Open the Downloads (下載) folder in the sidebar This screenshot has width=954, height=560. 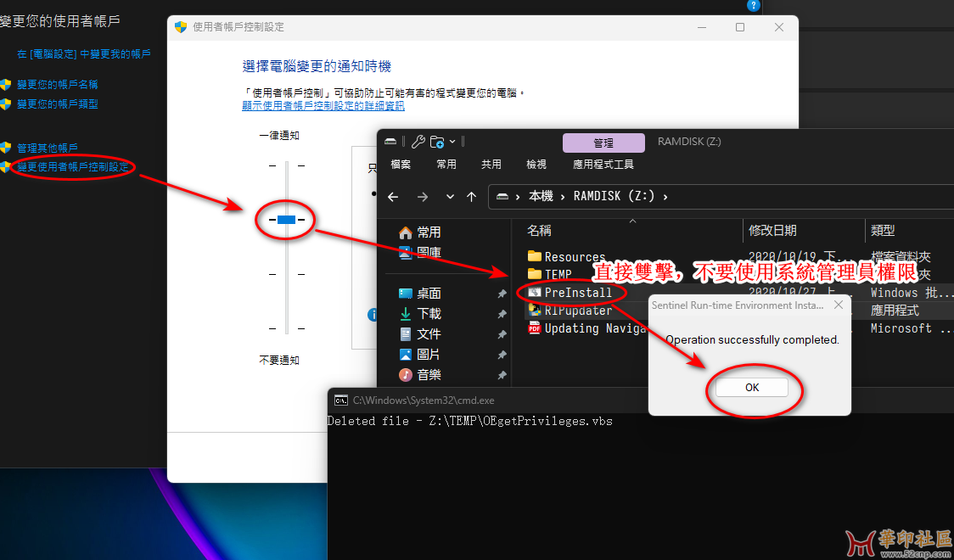(429, 313)
